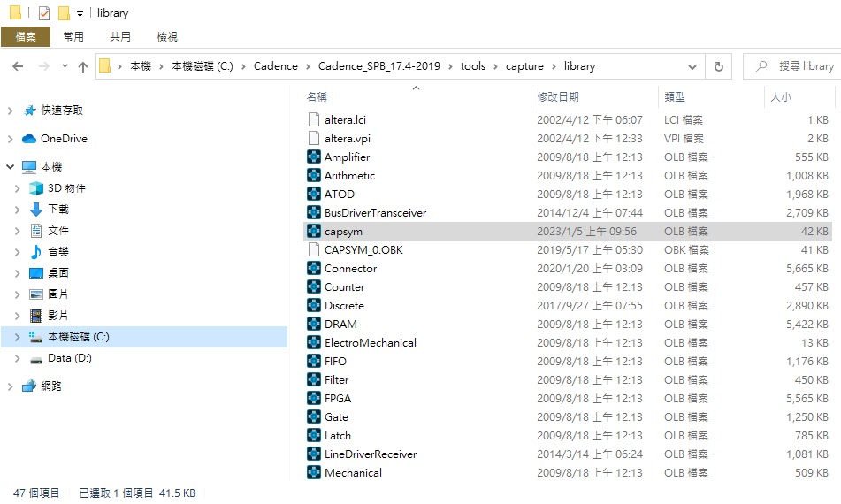Click the CAPSYM_0.OBK blank file icon
This screenshot has height=504, width=841.
314,250
